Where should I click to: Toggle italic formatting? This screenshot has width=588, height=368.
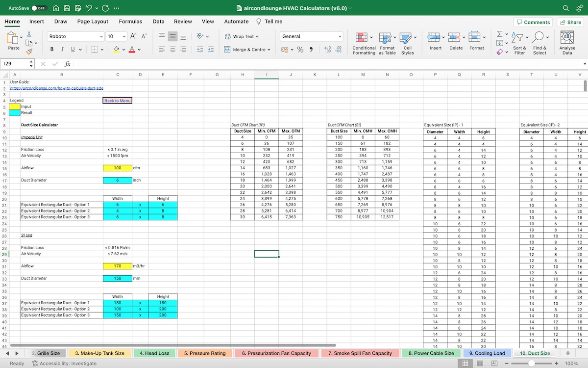pyautogui.click(x=62, y=49)
